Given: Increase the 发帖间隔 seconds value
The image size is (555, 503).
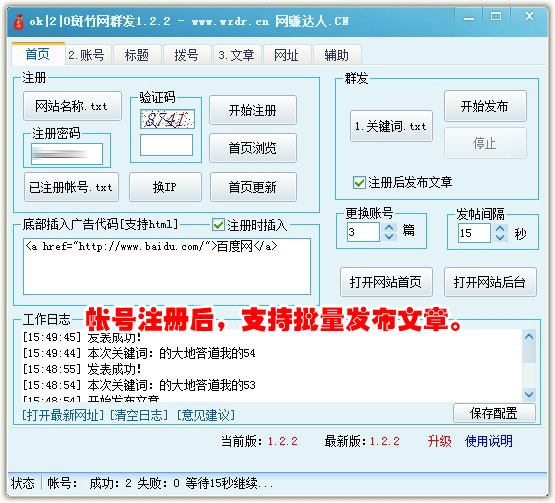Looking at the screenshot, I should point(500,229).
